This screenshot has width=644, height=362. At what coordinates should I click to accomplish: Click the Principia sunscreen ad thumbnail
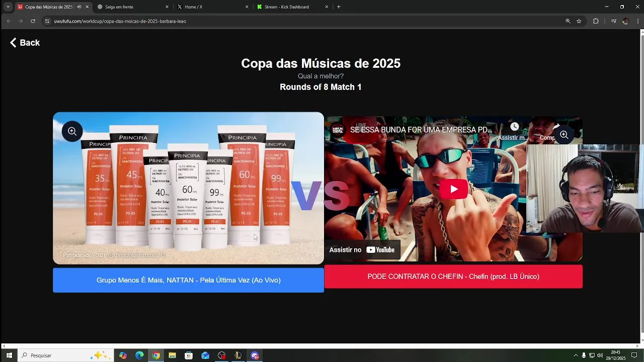pyautogui.click(x=188, y=188)
